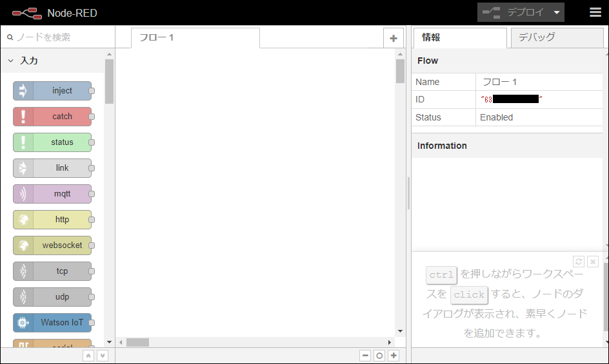The image size is (609, 364).
Task: Click palette scrollbar up arrow
Action: point(109,54)
